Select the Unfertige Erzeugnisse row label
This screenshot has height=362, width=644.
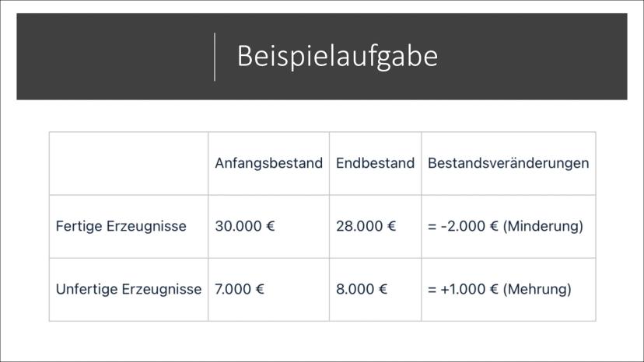click(128, 290)
